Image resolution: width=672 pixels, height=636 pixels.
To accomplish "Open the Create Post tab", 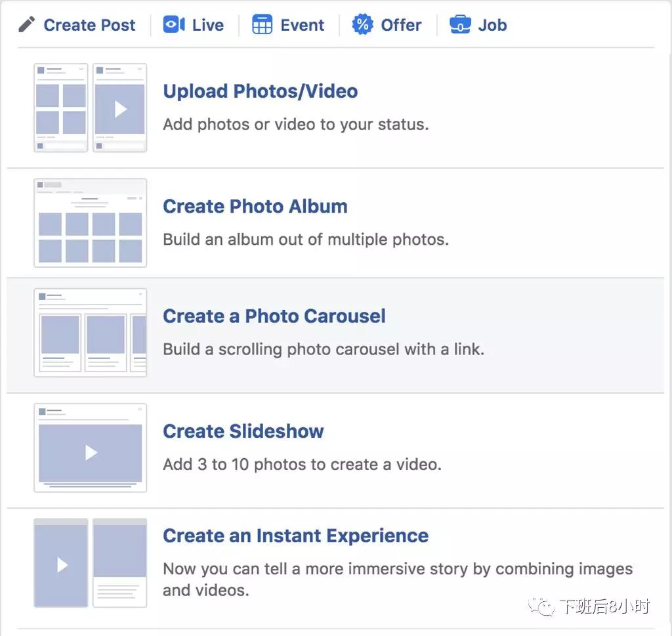I will 89,25.
